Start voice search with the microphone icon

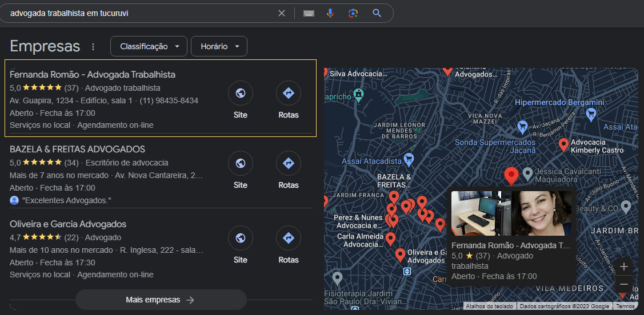coord(330,13)
